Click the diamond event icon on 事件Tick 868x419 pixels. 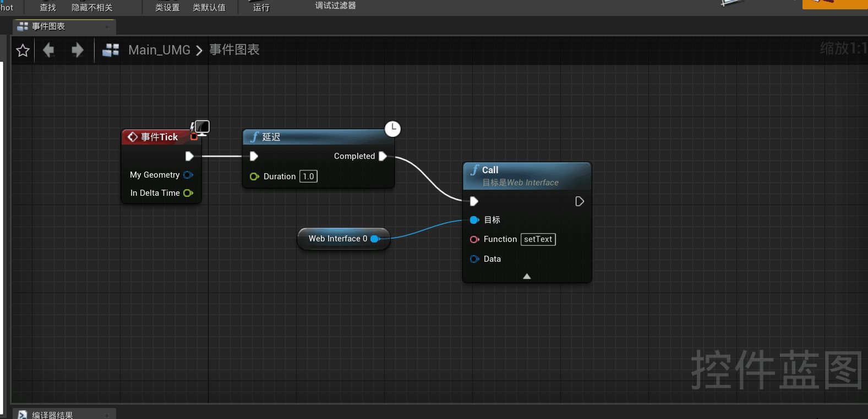(133, 137)
